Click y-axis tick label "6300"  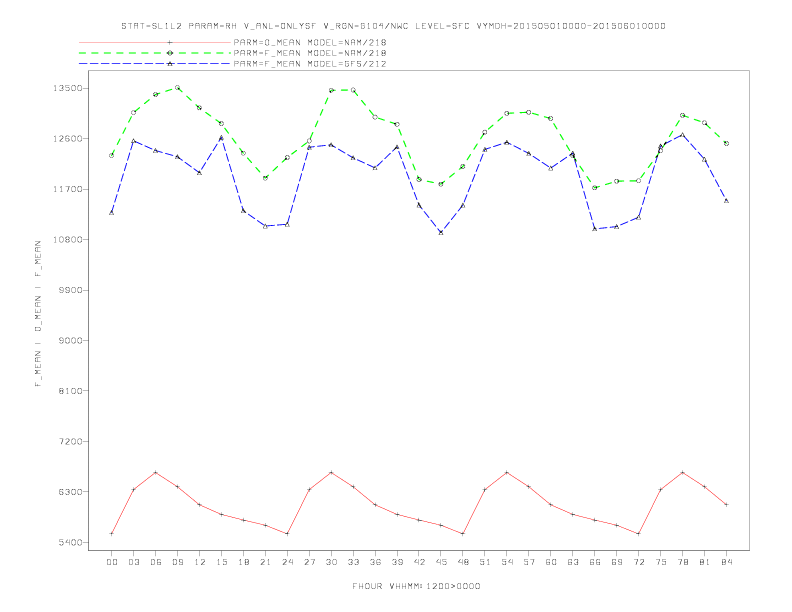pos(70,492)
